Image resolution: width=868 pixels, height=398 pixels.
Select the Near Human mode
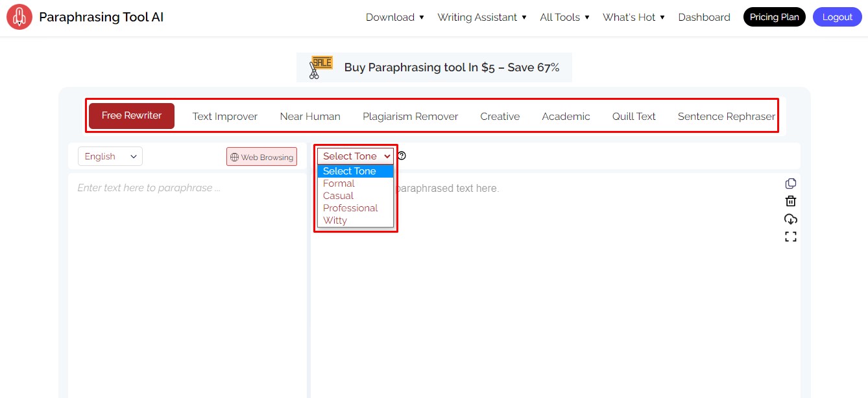[310, 117]
